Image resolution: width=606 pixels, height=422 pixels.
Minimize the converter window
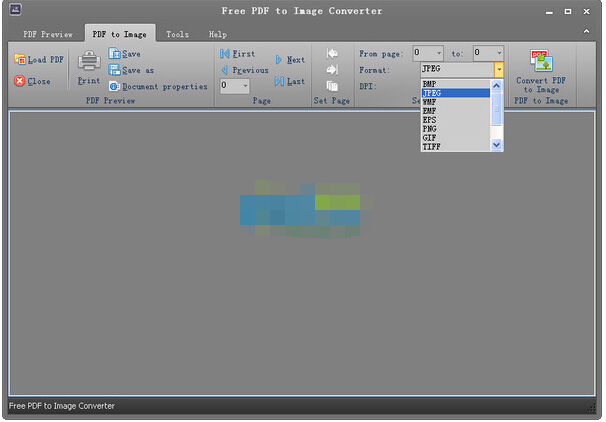coord(549,12)
